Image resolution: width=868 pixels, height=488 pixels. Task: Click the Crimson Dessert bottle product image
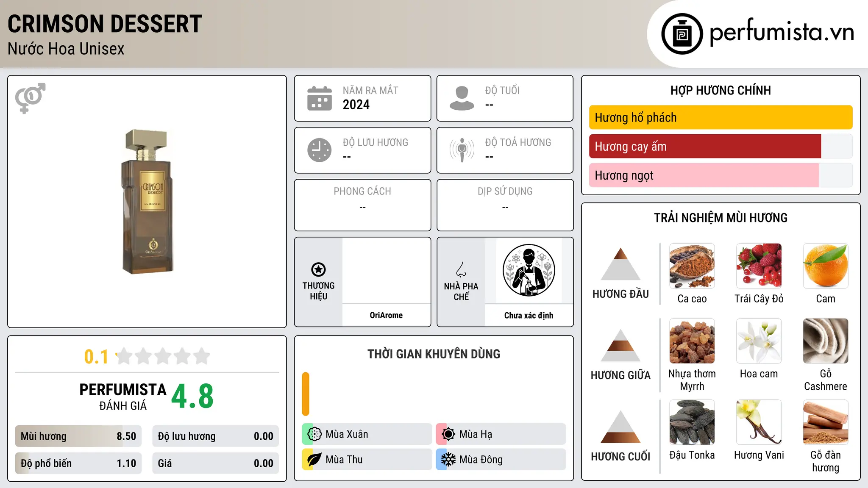147,202
